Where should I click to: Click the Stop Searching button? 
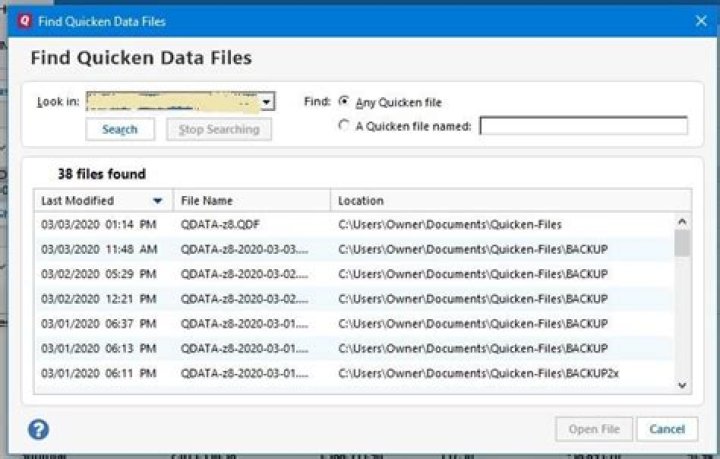[219, 129]
